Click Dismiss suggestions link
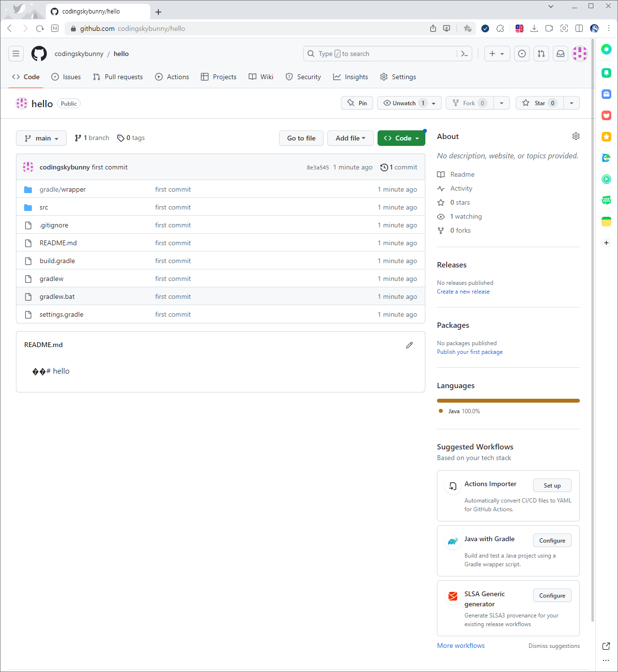 [554, 646]
